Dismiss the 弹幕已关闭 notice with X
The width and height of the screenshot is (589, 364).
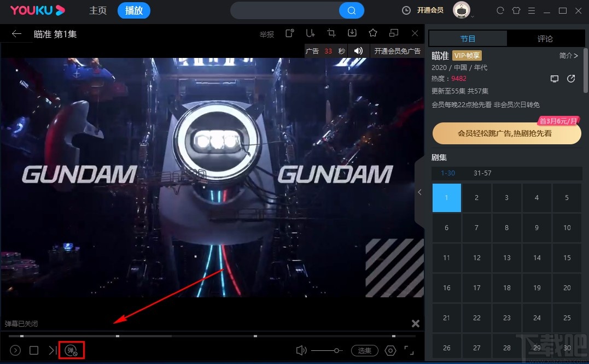(x=416, y=324)
